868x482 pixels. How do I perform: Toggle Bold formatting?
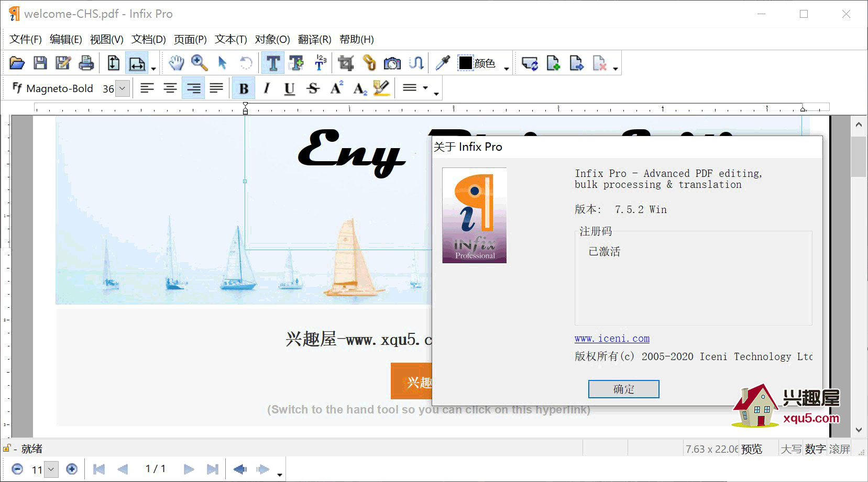click(244, 88)
